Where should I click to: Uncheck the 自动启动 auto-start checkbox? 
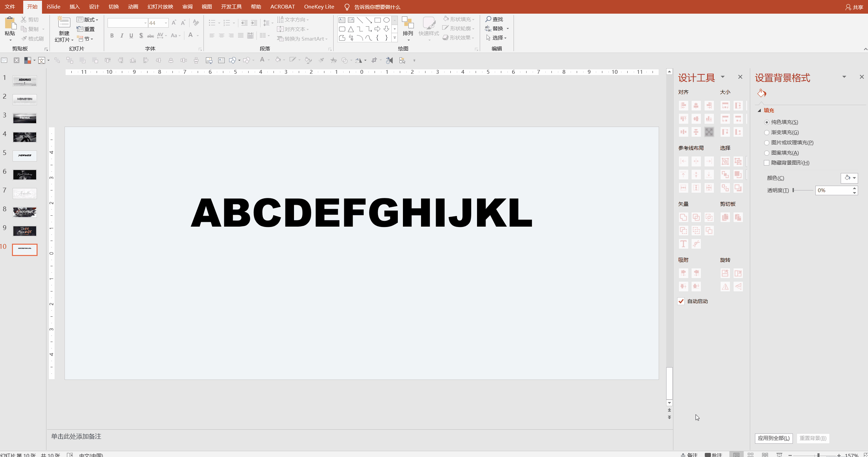click(x=681, y=301)
